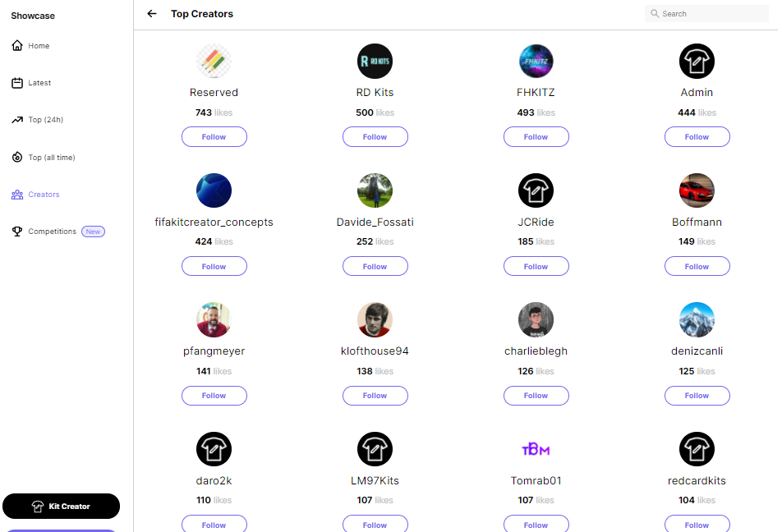Screen dimensions: 782x532
Task: Click the denizcanli creator name
Action: (697, 351)
